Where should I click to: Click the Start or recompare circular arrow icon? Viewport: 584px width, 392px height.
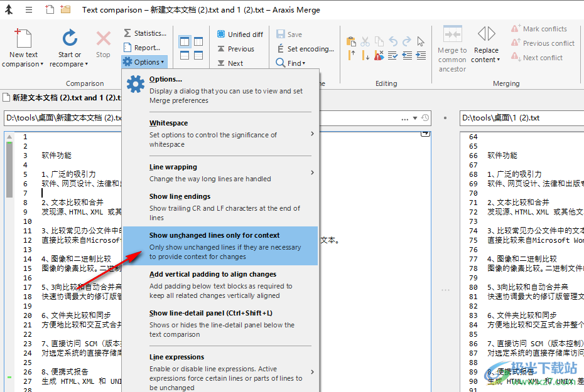[70, 38]
